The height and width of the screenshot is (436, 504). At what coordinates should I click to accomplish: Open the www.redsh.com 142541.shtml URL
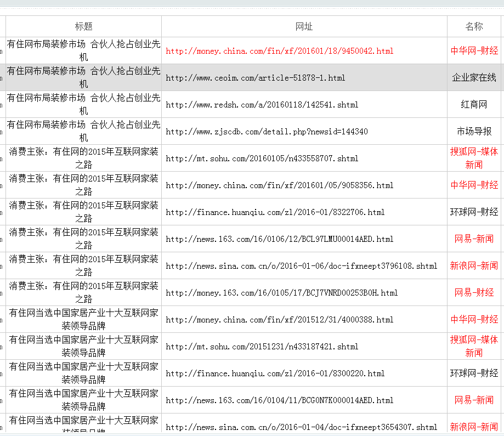[x=262, y=105]
